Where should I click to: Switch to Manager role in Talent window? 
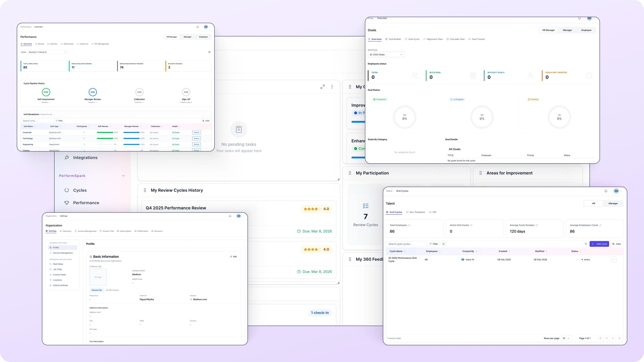(613, 203)
